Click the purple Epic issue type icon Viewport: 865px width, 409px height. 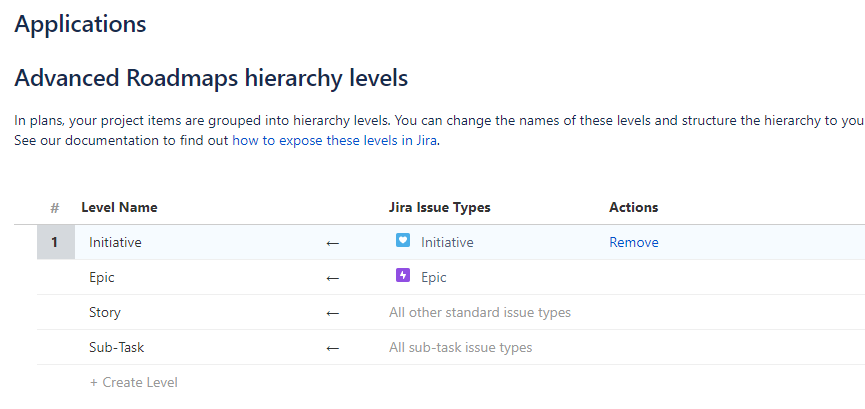coord(403,276)
